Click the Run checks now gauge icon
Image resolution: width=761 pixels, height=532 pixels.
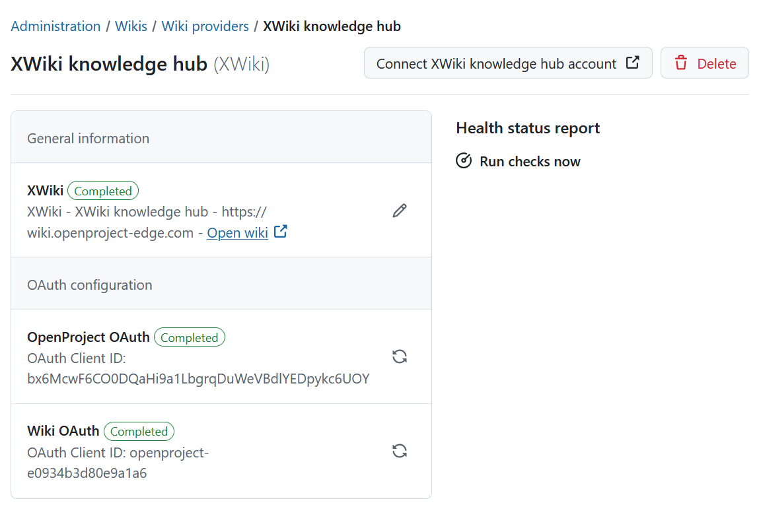pyautogui.click(x=464, y=160)
